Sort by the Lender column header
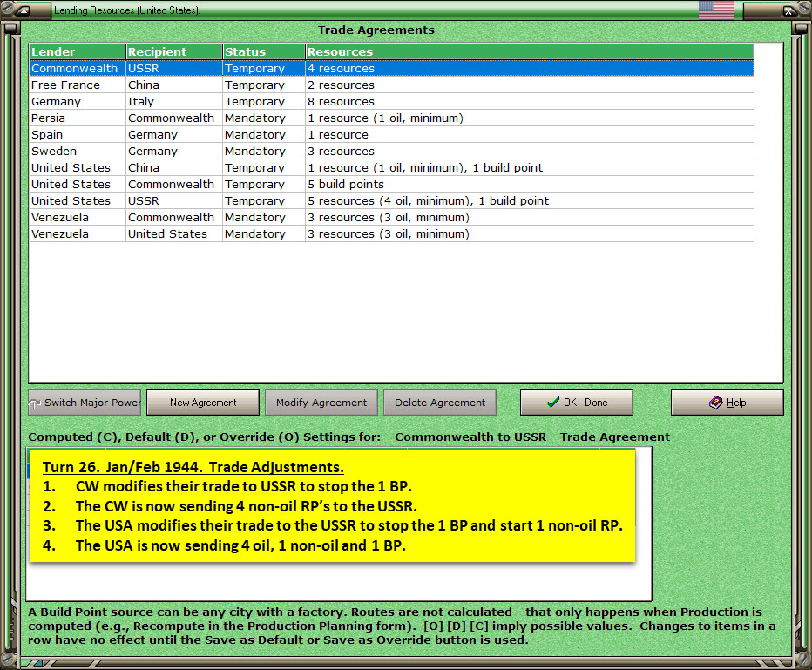The image size is (812, 670). click(x=78, y=51)
